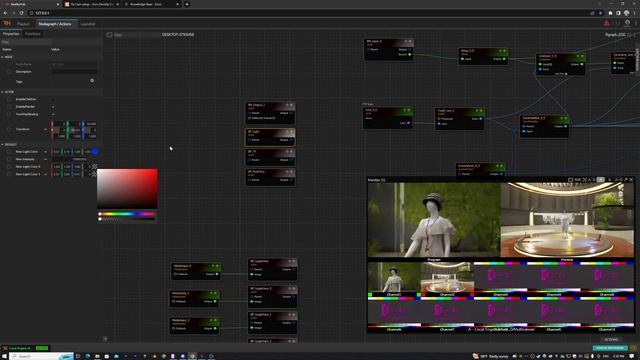Close the Monitor panel

(631, 180)
